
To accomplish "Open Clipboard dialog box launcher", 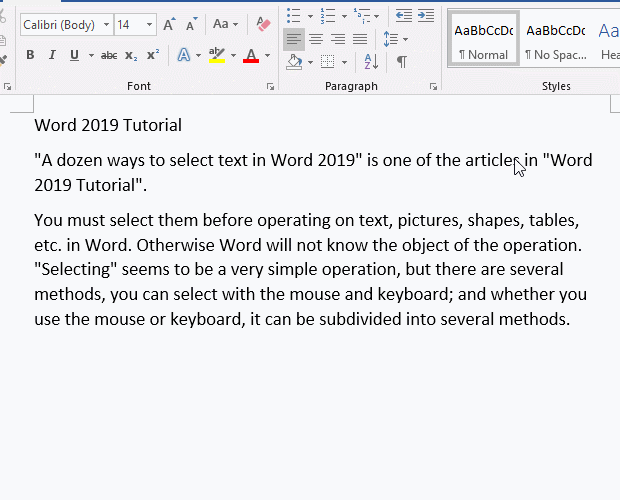I will [x=7, y=87].
